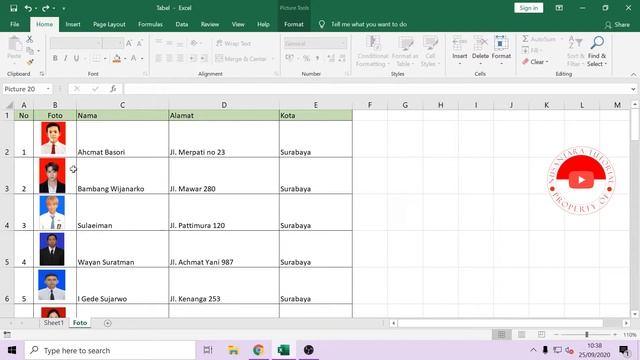
Task: Switch to Page Break Preview icon
Action: click(541, 335)
